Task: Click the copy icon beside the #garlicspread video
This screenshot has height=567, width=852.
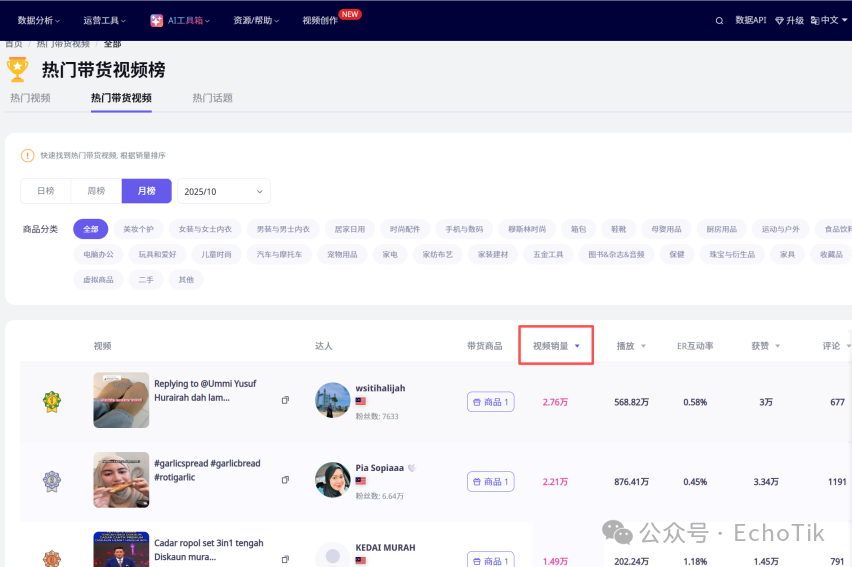Action: [285, 480]
